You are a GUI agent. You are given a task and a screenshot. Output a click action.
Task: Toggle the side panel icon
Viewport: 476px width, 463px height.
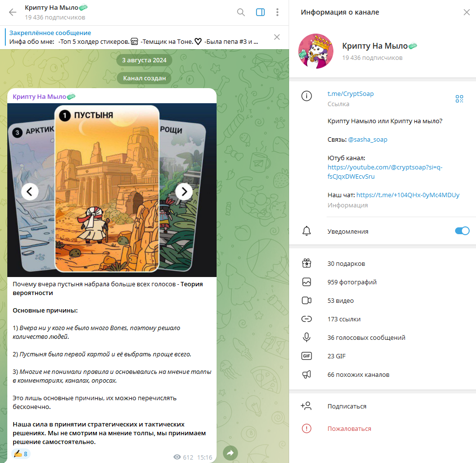click(260, 12)
